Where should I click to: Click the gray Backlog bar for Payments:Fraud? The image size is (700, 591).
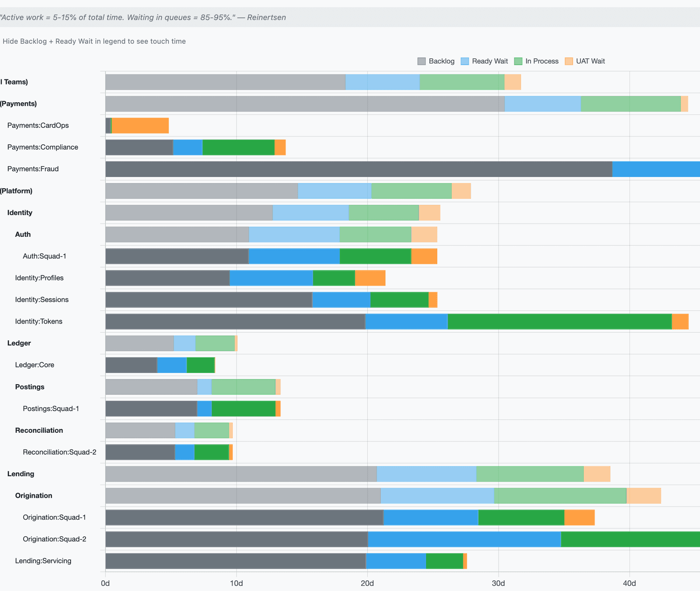coord(359,169)
